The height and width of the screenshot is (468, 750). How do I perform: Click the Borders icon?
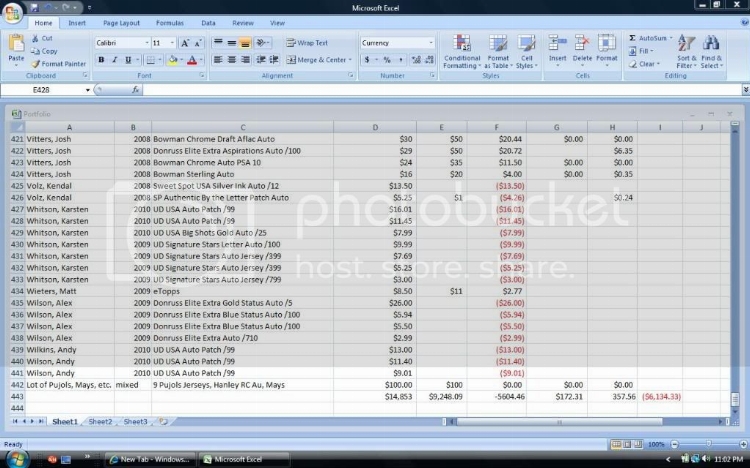(x=150, y=60)
